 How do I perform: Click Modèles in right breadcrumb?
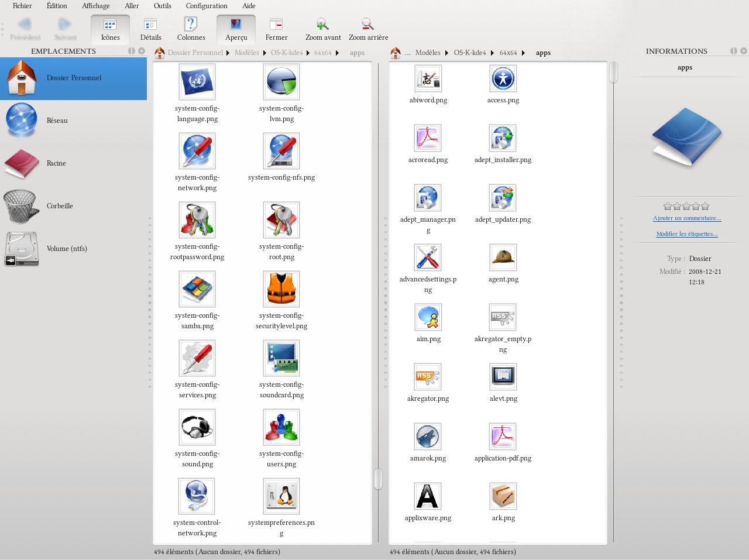click(428, 53)
